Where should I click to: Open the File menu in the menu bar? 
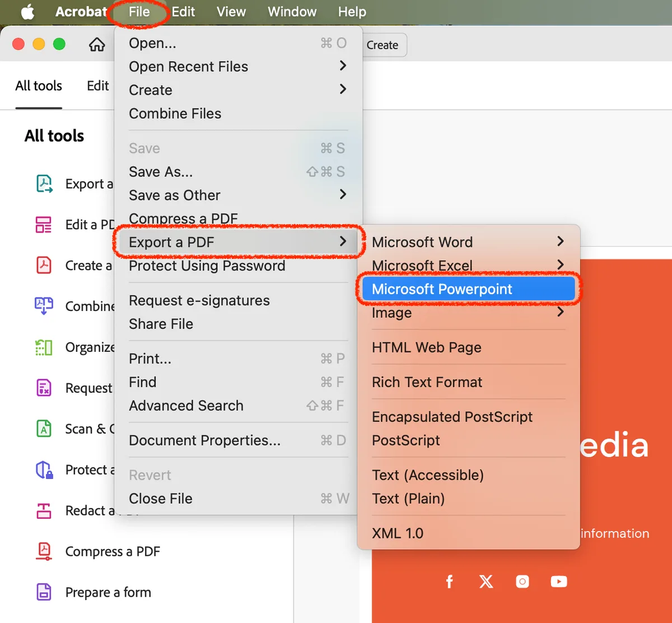(x=139, y=12)
